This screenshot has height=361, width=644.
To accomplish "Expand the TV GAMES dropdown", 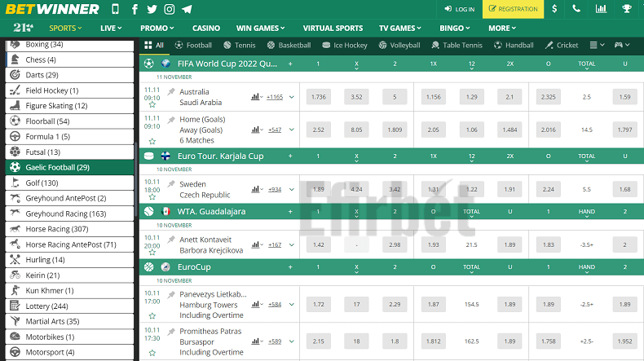I will point(400,28).
